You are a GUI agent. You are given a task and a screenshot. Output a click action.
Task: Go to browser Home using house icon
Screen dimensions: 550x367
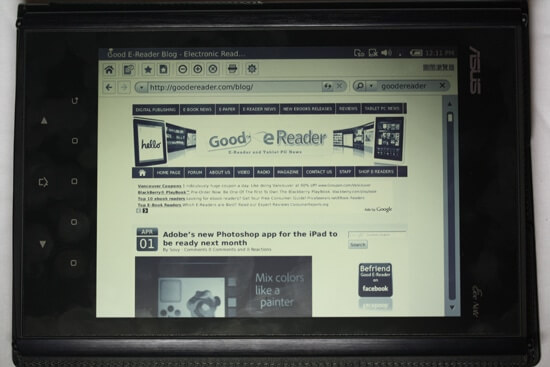pos(109,69)
